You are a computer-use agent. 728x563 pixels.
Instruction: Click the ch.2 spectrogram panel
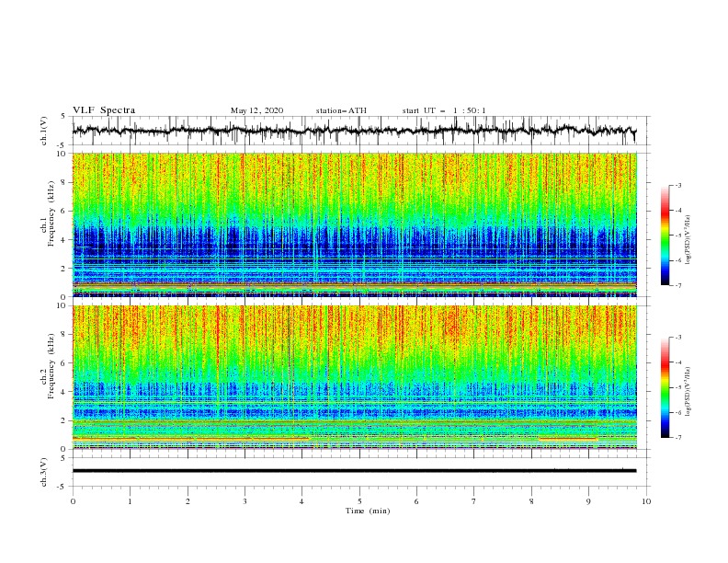355,377
